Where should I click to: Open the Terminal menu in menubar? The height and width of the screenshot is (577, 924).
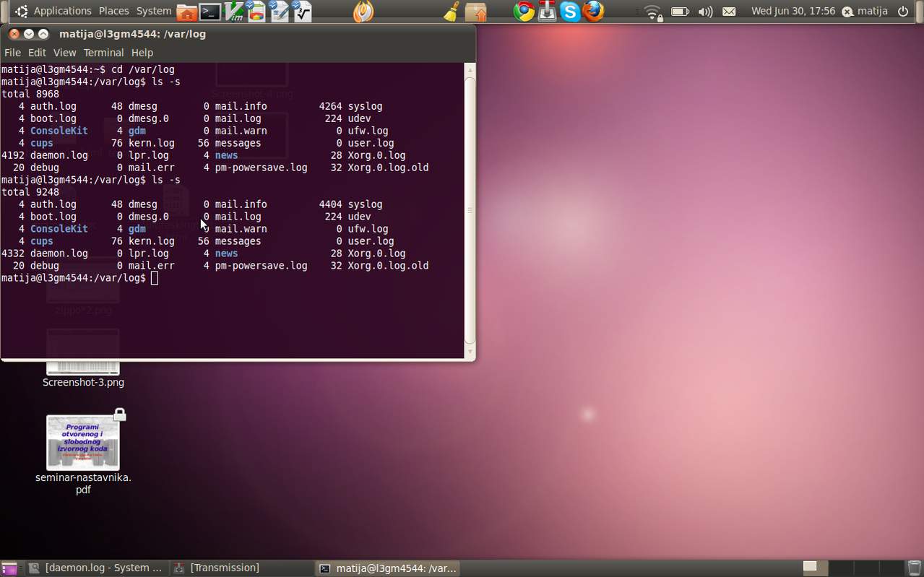[x=103, y=53]
